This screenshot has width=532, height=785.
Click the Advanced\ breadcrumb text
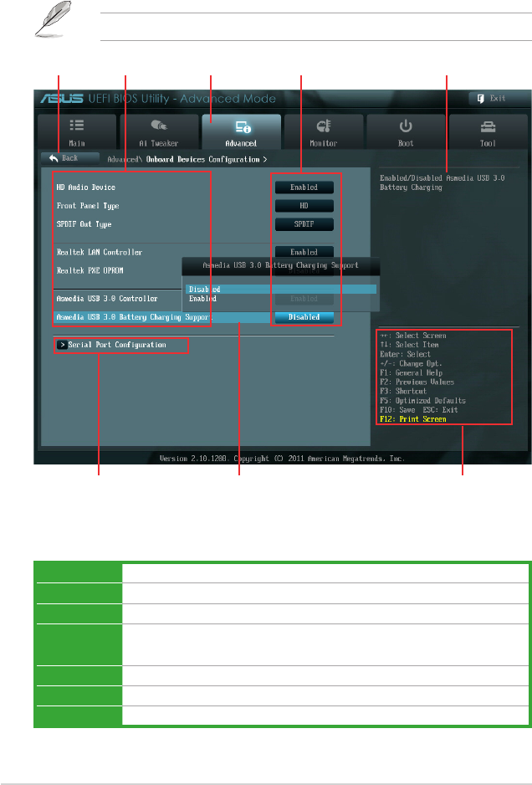point(125,159)
